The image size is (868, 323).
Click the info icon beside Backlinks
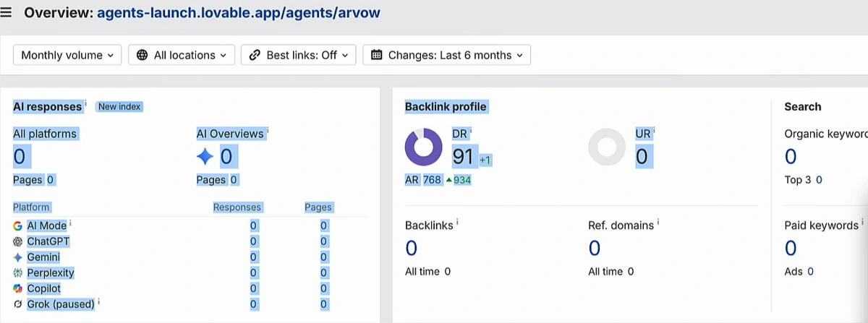pos(457,223)
